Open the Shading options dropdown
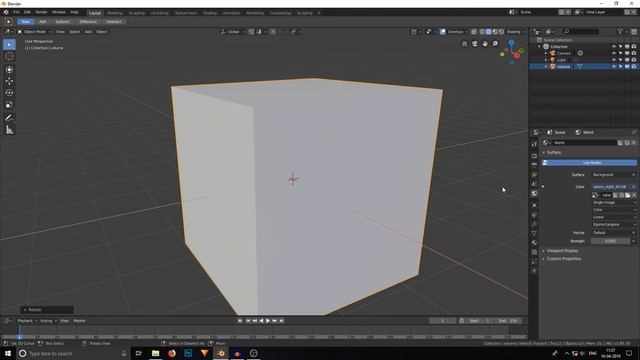The width and height of the screenshot is (640, 360). (x=516, y=31)
